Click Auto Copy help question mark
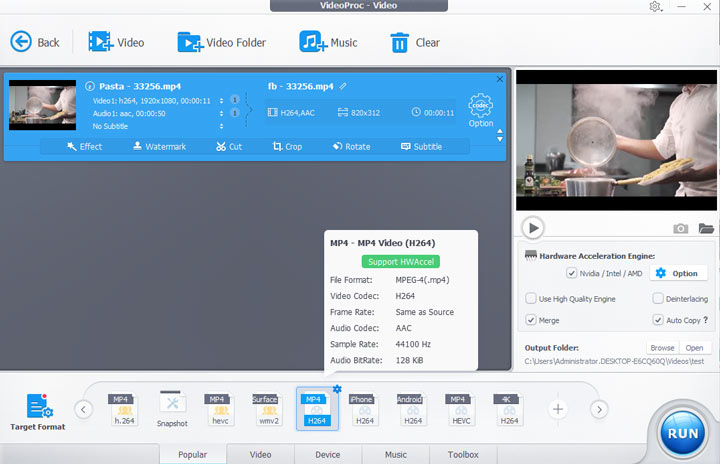Image resolution: width=720 pixels, height=464 pixels. [x=706, y=320]
